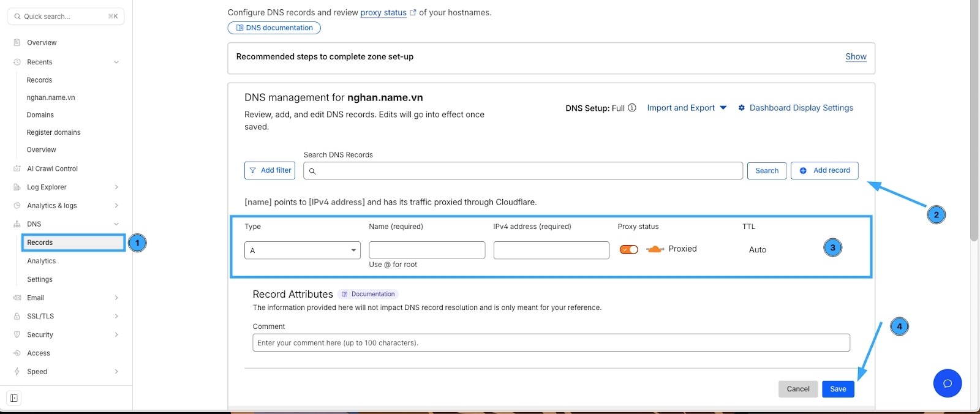980x414 pixels.
Task: Click the SSL/TLS lock icon
Action: tap(17, 316)
